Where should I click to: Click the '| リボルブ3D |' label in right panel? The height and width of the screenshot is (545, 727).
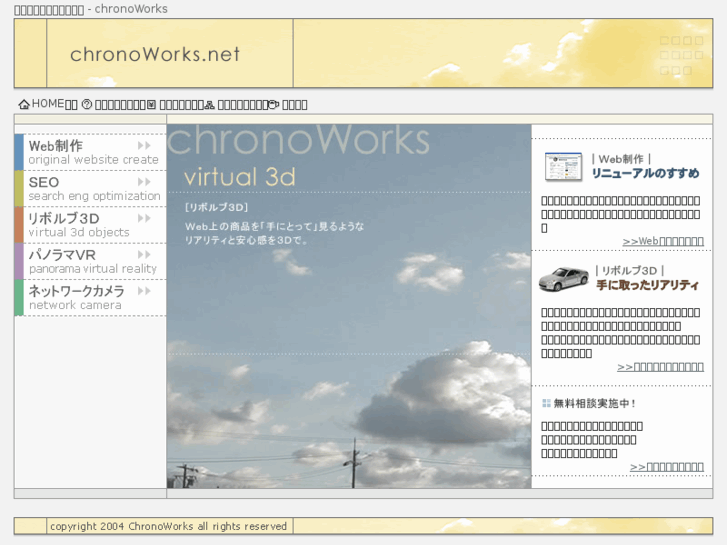[x=630, y=271]
